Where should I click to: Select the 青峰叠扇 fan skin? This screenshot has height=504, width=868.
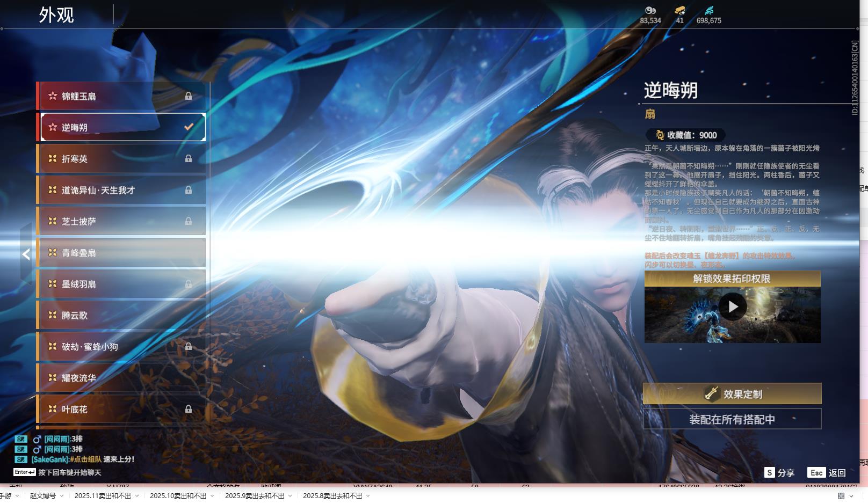(x=121, y=253)
